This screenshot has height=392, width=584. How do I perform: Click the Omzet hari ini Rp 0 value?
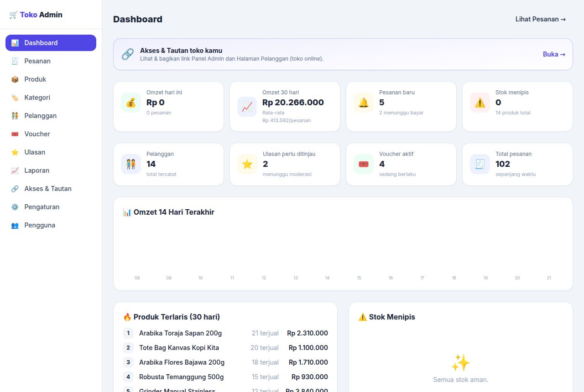pos(156,103)
